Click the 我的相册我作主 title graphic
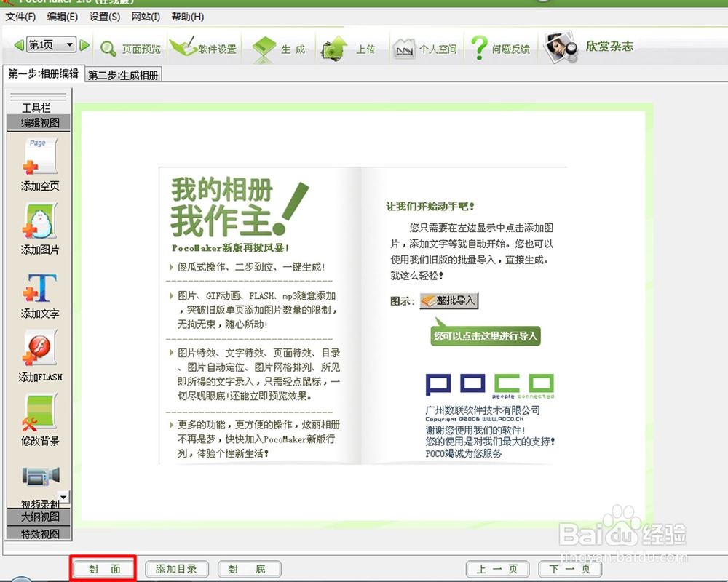 (239, 207)
